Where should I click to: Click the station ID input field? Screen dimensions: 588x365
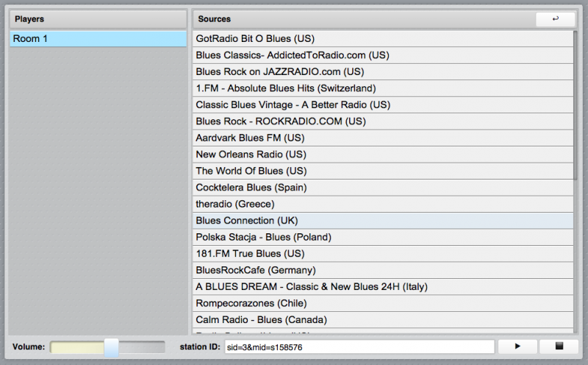point(359,347)
